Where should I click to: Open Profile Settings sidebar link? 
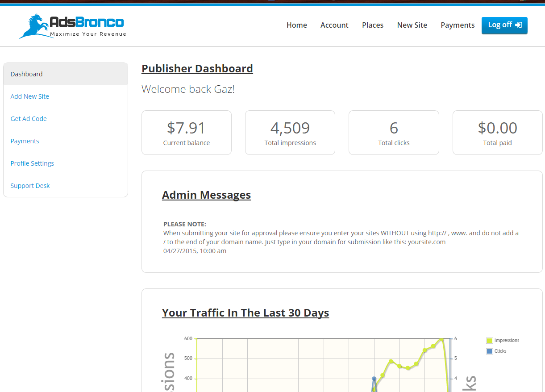pyautogui.click(x=32, y=163)
